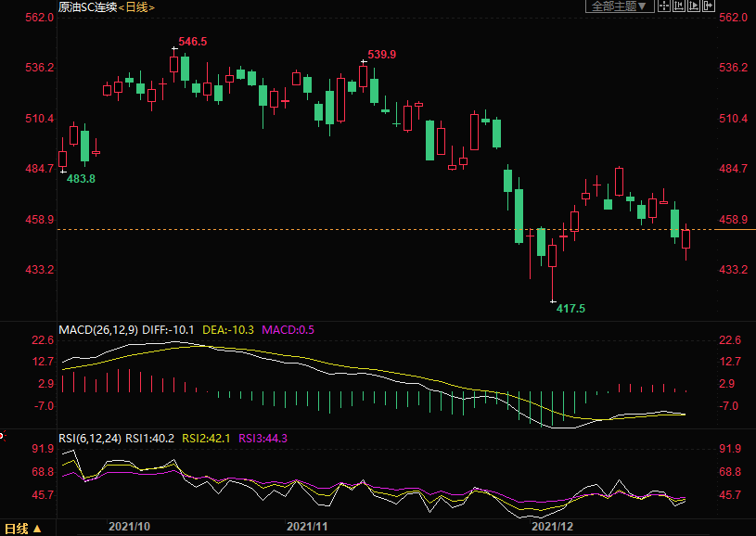Click the DEA:-10.3 value in MACD header
The height and width of the screenshot is (536, 756).
tap(233, 329)
